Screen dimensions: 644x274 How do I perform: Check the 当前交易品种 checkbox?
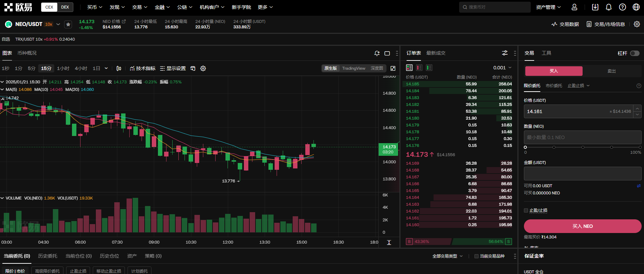coord(477,256)
